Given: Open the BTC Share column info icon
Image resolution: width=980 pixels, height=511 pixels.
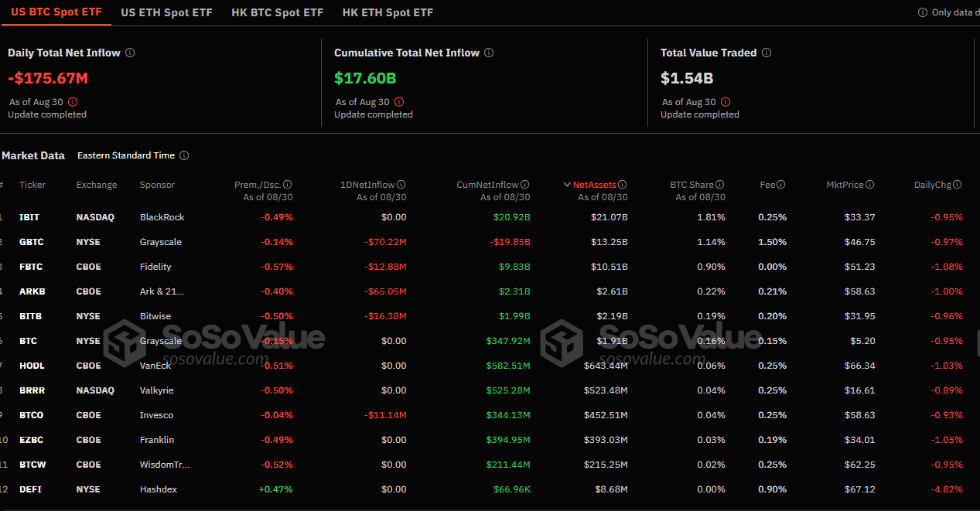Looking at the screenshot, I should [x=720, y=184].
